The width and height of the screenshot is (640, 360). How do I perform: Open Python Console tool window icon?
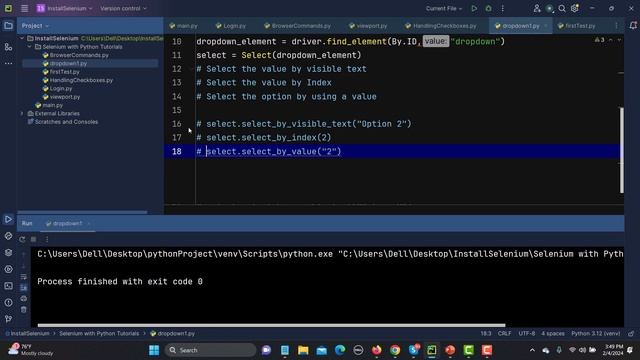tap(8, 236)
